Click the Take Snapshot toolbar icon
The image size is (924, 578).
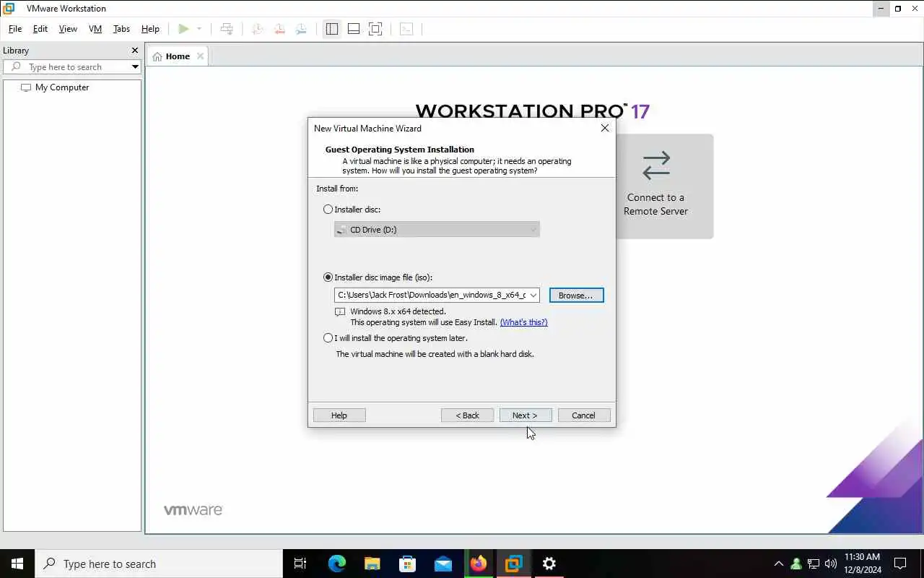257,29
